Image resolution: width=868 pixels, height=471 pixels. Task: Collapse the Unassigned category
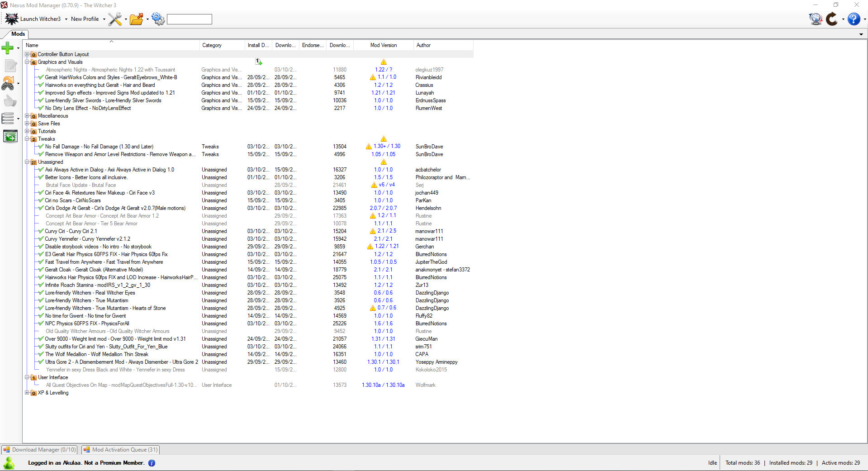point(27,162)
